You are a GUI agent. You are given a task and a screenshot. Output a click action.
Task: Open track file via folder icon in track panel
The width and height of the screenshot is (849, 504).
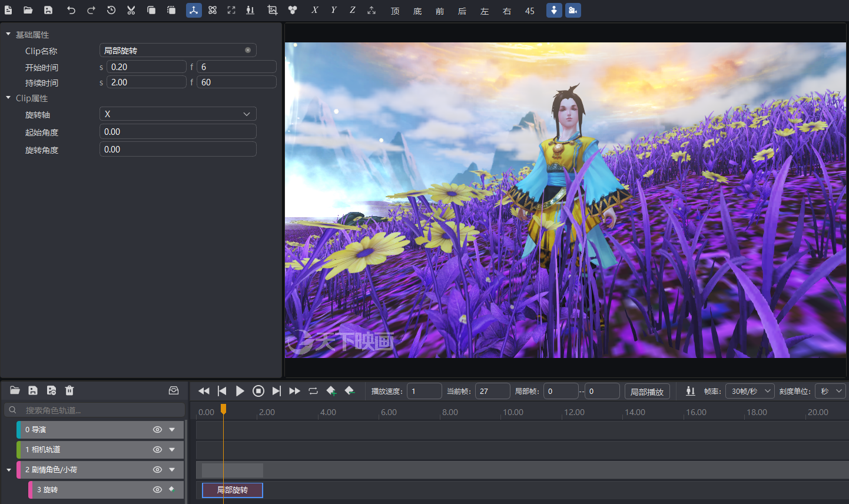(x=15, y=390)
